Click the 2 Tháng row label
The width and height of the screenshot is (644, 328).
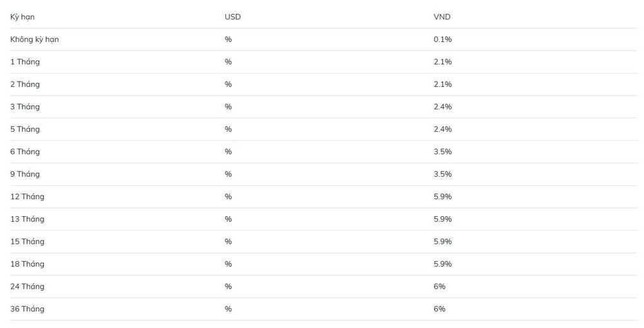click(x=25, y=84)
